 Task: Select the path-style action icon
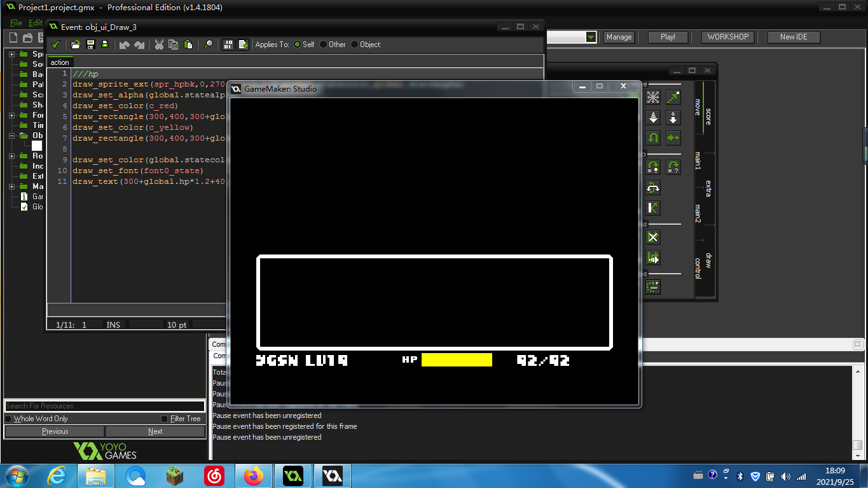point(653,258)
